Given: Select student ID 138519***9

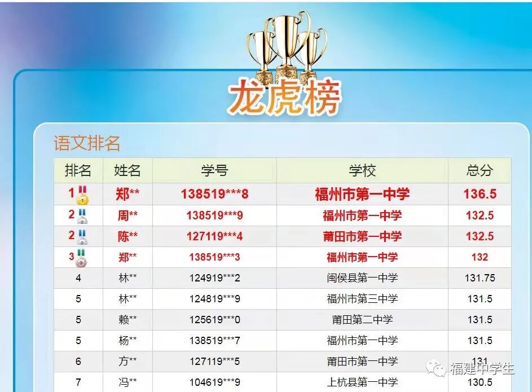Looking at the screenshot, I should 214,215.
